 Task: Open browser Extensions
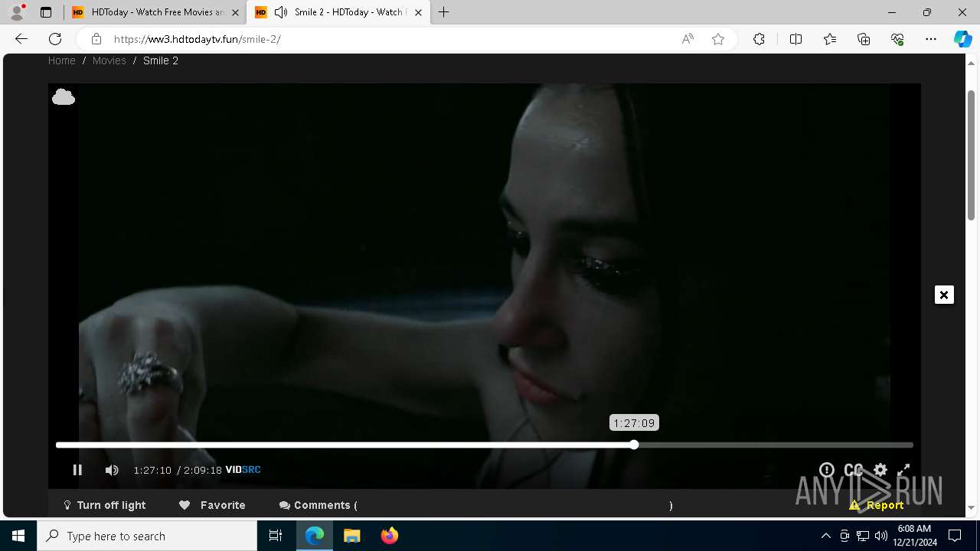(759, 39)
